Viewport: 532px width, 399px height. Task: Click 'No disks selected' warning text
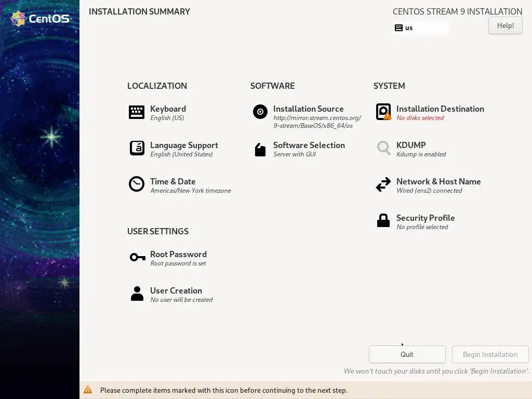420,118
